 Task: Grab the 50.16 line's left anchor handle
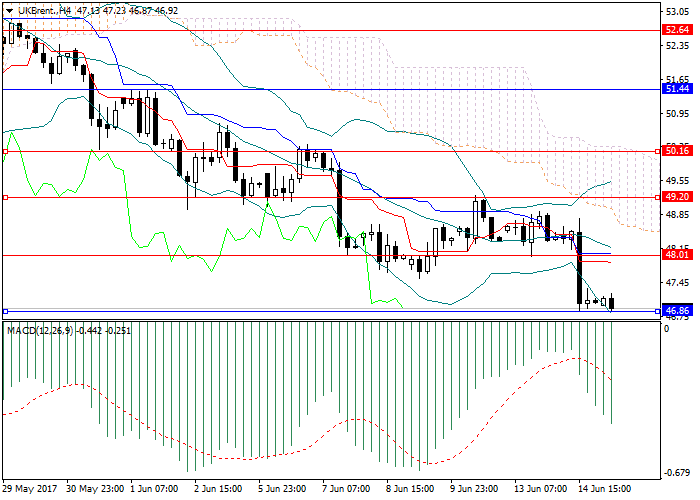[x=5, y=152]
